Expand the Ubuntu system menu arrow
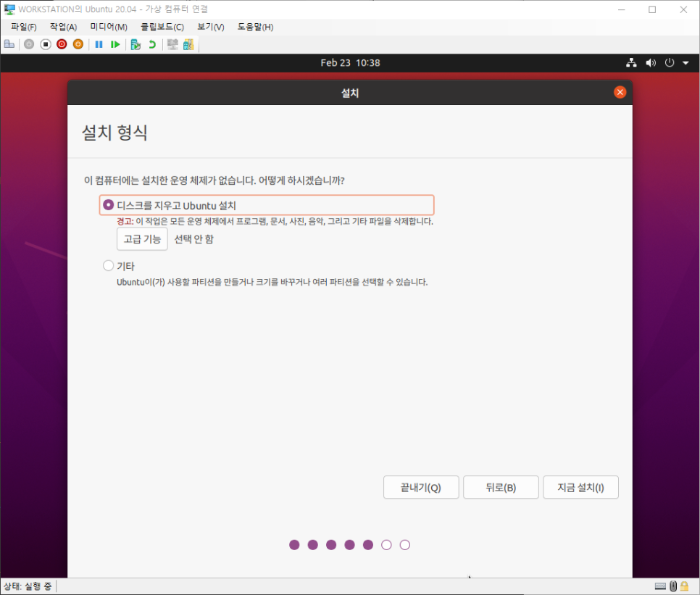The width and height of the screenshot is (700, 595). (686, 63)
